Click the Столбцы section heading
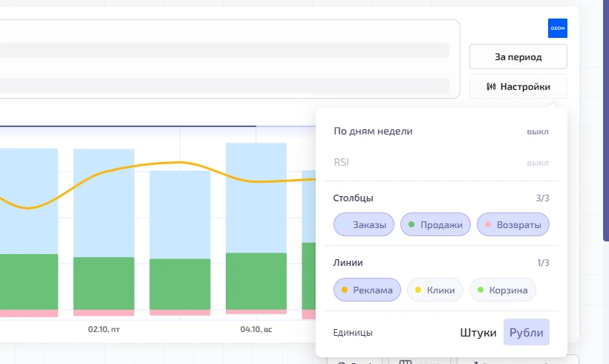Viewport: 609px width, 364px height. coord(353,198)
